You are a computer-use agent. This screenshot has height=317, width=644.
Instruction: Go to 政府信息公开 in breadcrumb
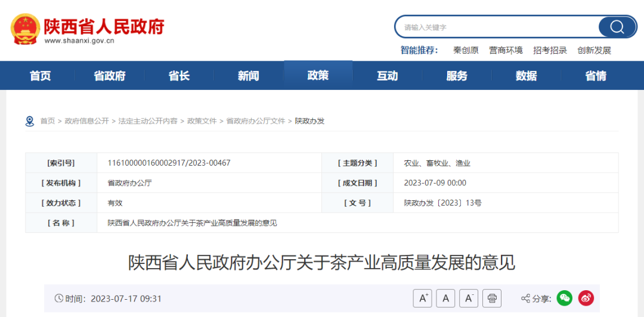tap(87, 121)
